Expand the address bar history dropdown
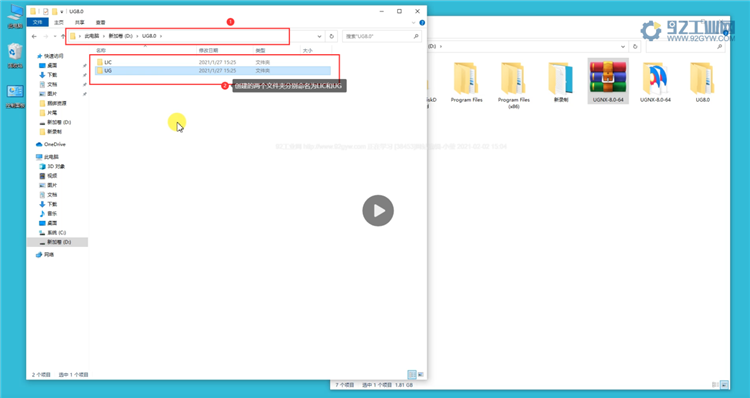750x398 pixels. tap(320, 36)
